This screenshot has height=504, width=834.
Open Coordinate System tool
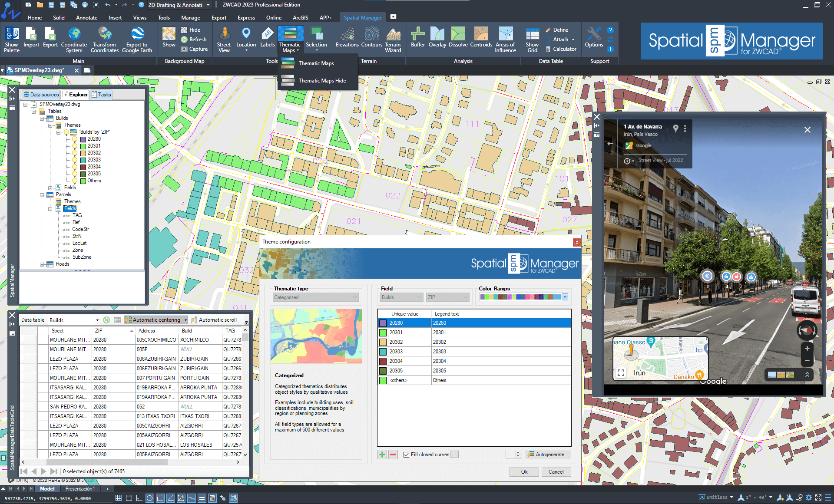pyautogui.click(x=74, y=40)
